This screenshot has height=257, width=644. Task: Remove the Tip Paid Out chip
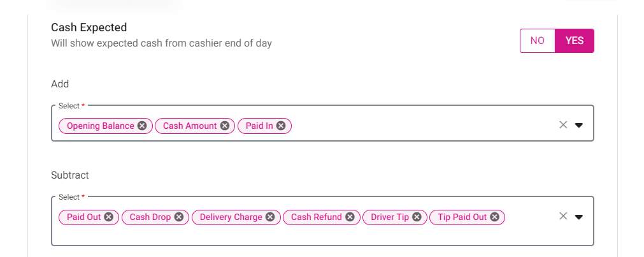494,217
